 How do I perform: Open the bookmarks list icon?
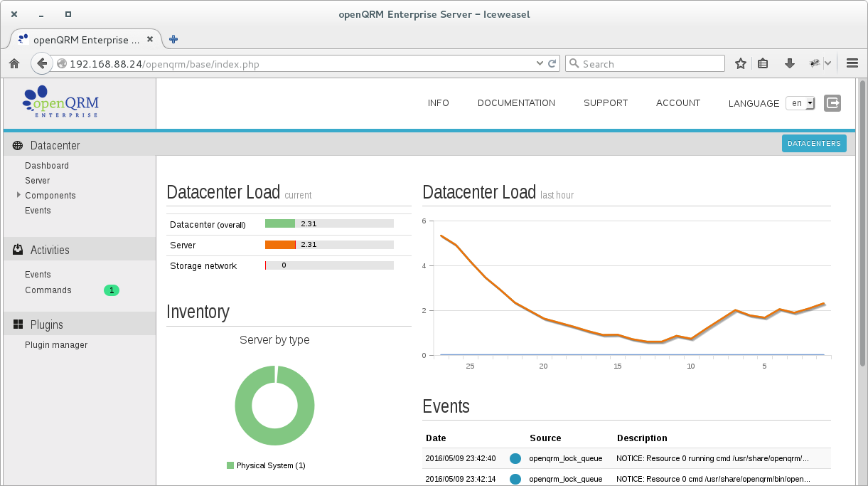pyautogui.click(x=763, y=64)
